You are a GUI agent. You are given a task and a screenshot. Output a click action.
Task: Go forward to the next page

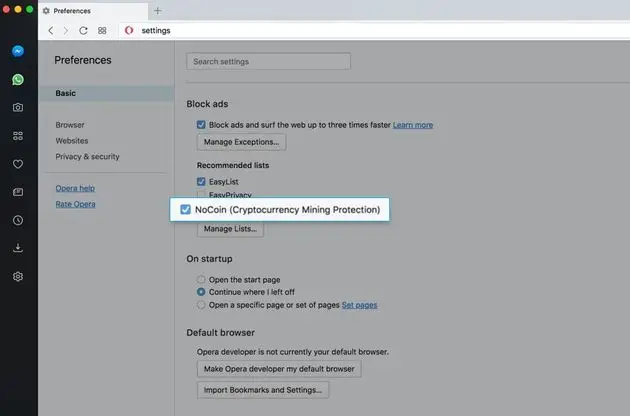(x=66, y=31)
